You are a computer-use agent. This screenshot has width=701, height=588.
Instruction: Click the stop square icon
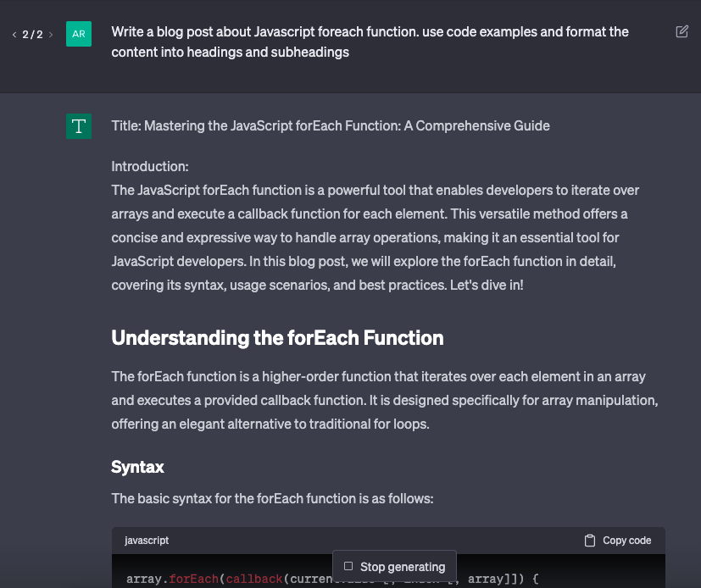[x=348, y=566]
